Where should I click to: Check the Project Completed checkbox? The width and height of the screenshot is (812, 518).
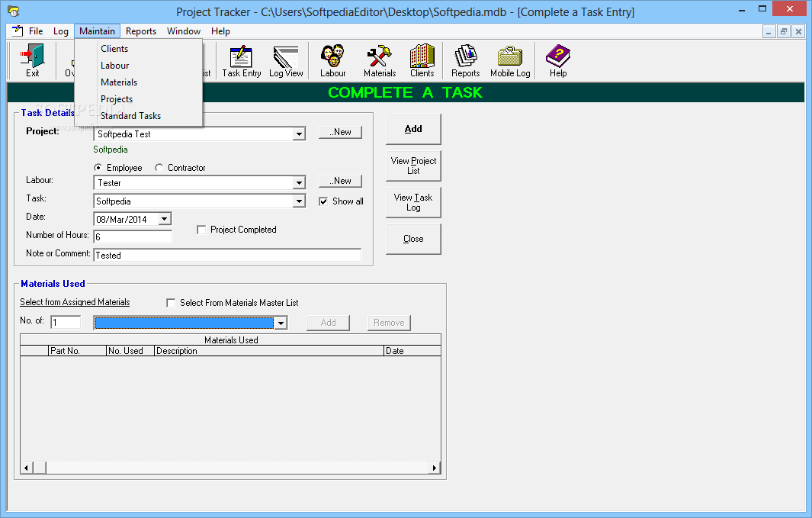pos(201,230)
